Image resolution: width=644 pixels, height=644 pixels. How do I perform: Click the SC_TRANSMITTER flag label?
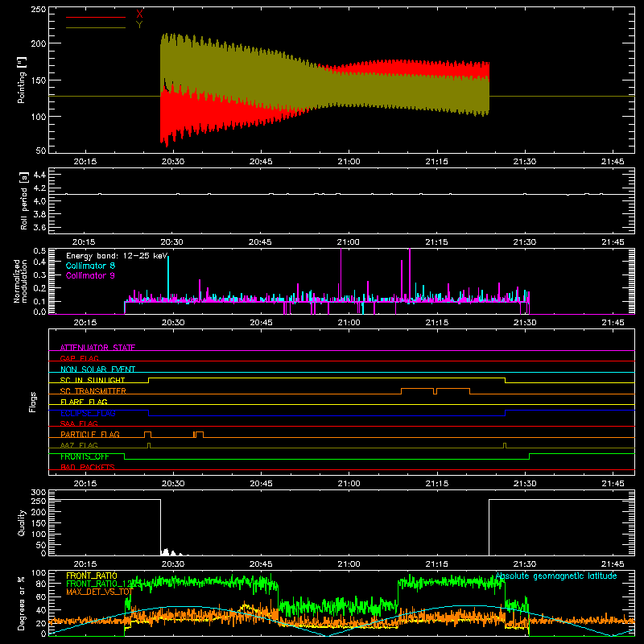[93, 391]
